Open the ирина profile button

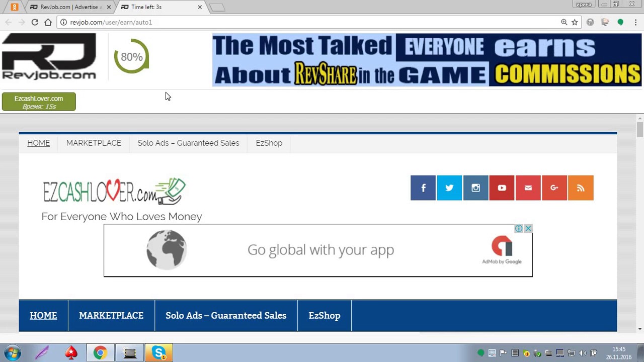pos(584,5)
